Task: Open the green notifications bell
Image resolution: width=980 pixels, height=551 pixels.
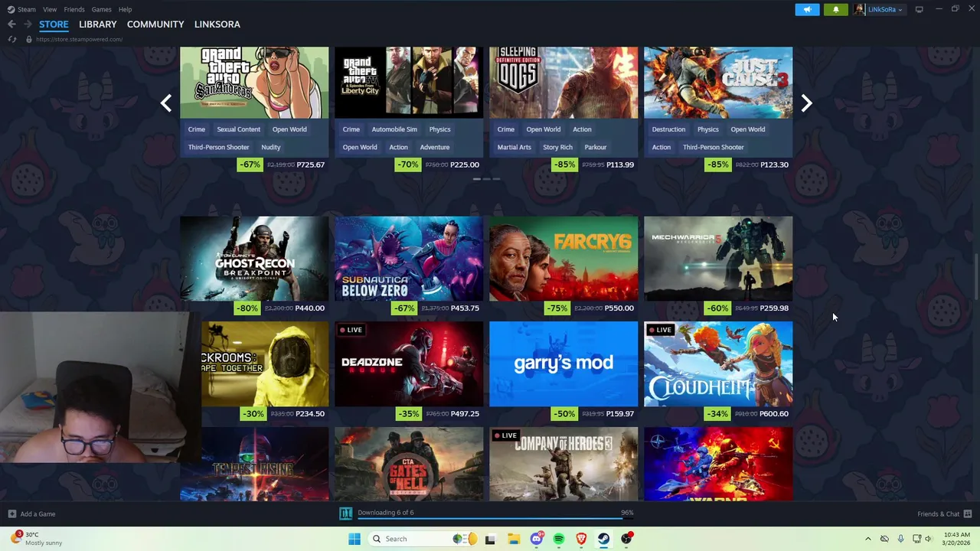Action: [x=835, y=9]
